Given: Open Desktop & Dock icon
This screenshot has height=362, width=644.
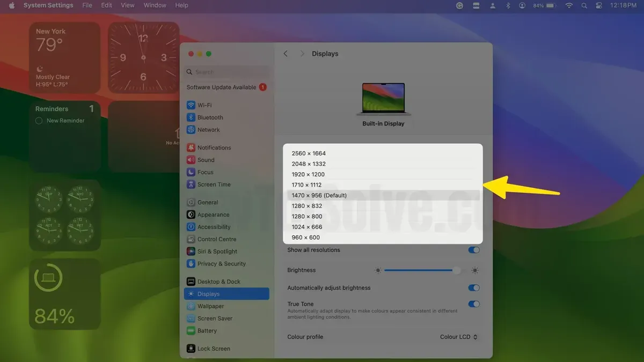Looking at the screenshot, I should pyautogui.click(x=191, y=282).
